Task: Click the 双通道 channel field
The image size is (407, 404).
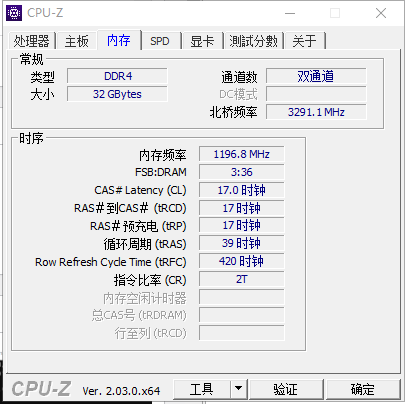Action: (316, 76)
